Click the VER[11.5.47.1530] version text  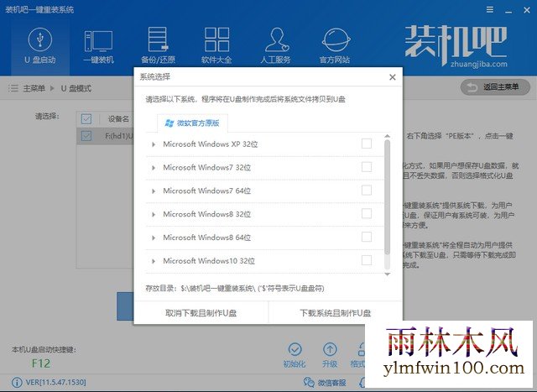pyautogui.click(x=56, y=382)
